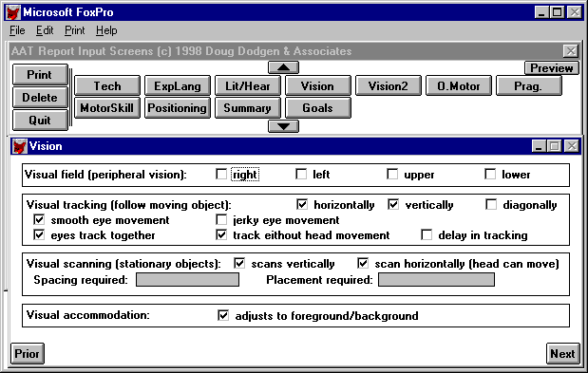Go to the Lit/Hear section
The height and width of the screenshot is (373, 588).
point(248,85)
